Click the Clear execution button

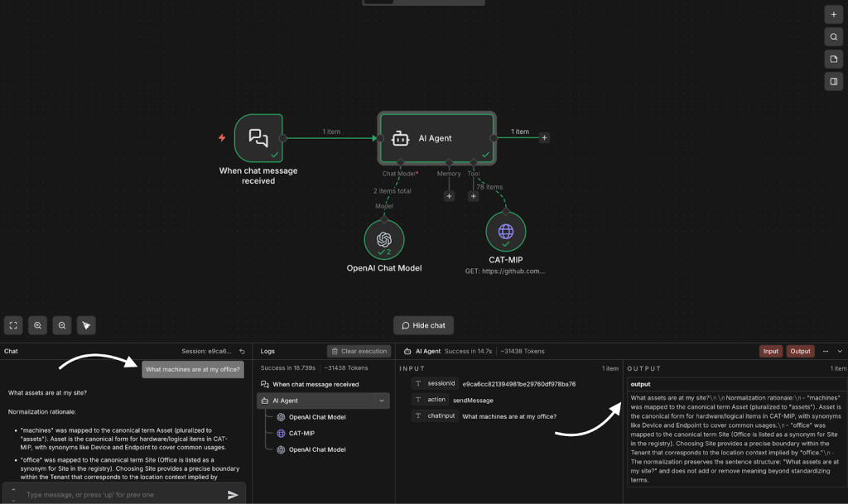click(x=359, y=351)
